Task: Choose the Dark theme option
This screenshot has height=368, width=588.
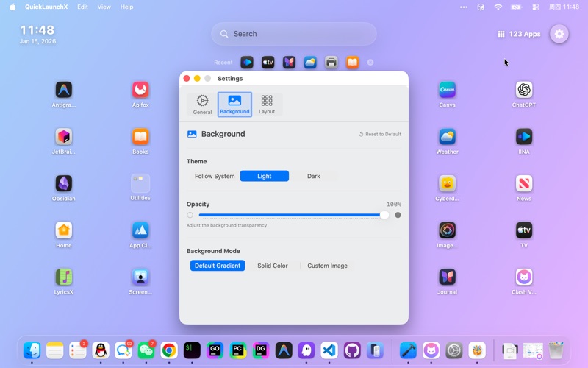Action: tap(314, 176)
